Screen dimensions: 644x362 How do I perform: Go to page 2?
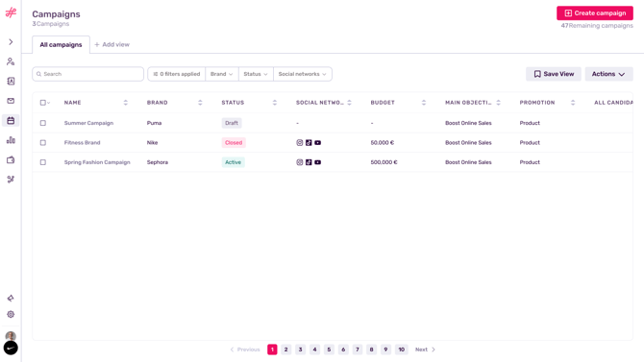[x=286, y=350]
